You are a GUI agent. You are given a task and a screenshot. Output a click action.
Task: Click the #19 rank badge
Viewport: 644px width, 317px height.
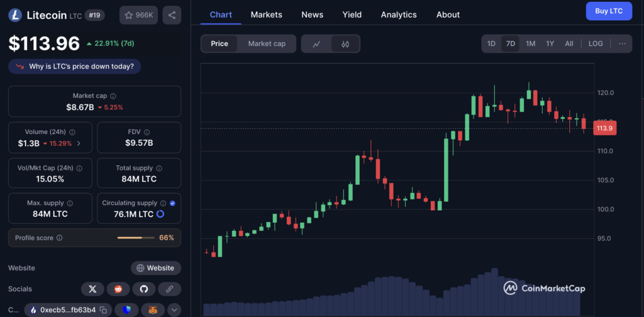point(94,15)
